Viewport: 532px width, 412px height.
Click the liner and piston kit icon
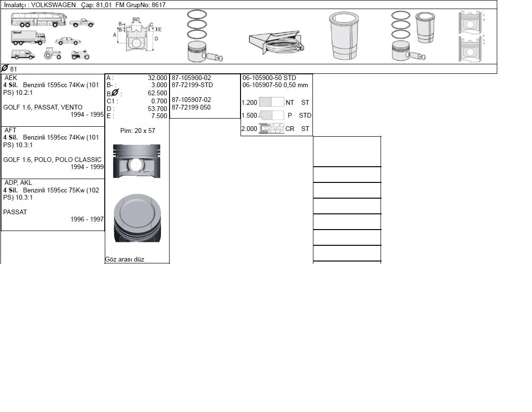coord(412,36)
